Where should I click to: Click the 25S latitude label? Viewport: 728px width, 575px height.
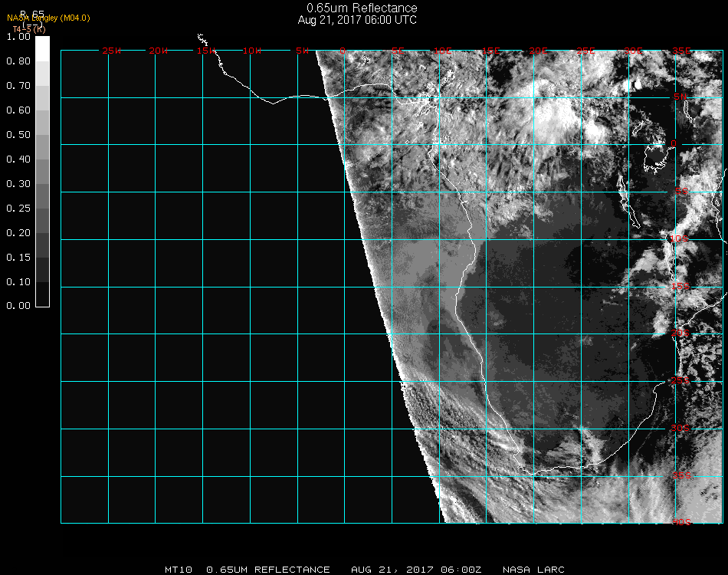click(680, 380)
